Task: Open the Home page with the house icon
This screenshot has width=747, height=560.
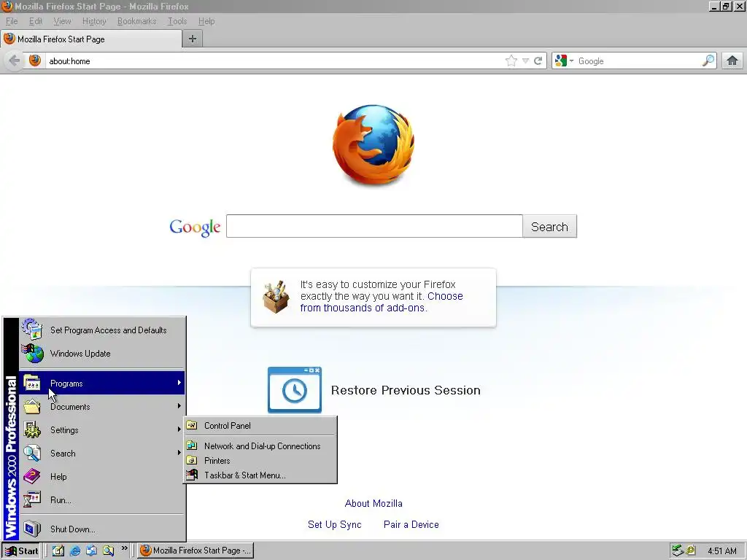Action: pos(732,61)
